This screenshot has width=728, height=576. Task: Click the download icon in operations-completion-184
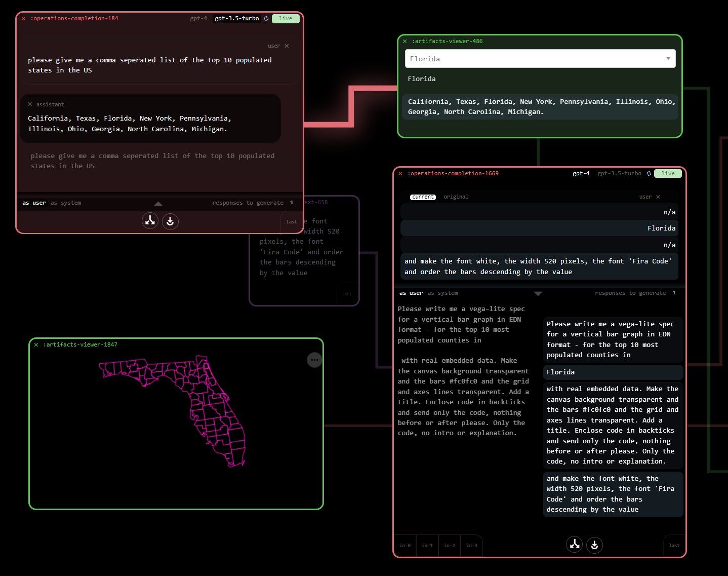(x=170, y=221)
